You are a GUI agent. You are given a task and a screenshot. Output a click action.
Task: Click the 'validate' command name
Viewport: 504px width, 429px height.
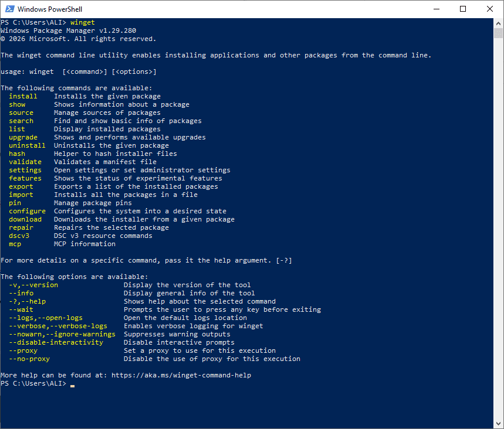(25, 162)
